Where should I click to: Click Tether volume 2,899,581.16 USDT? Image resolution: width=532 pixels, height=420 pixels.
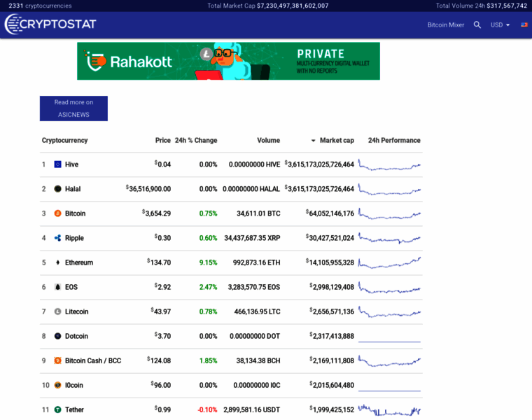[x=251, y=409]
